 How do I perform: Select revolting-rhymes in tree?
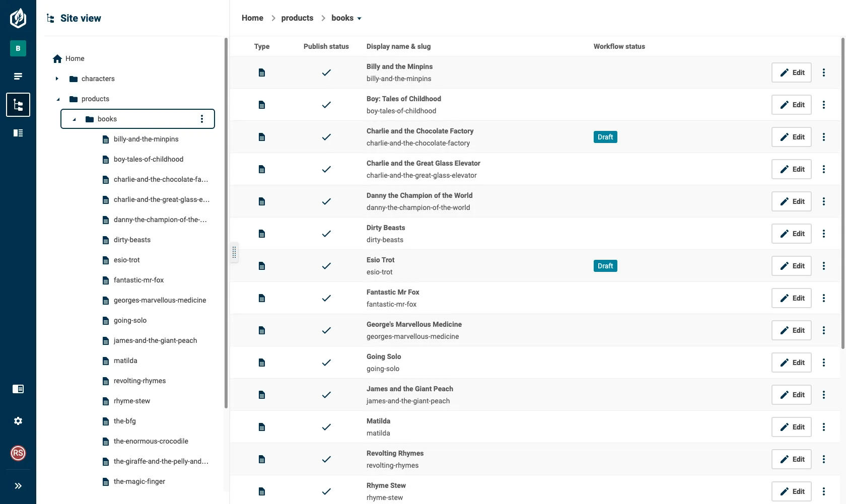139,381
